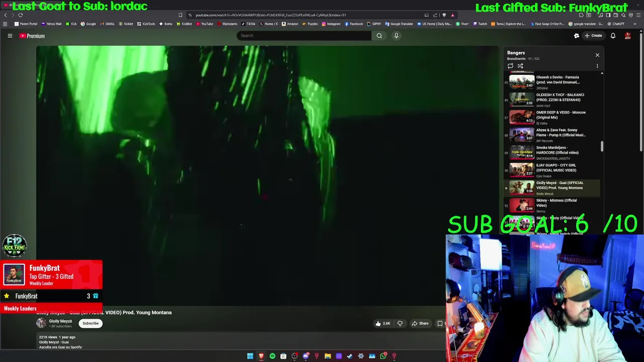Open GIPHY bookmark
Screen dimensions: 644x362
coord(374,24)
